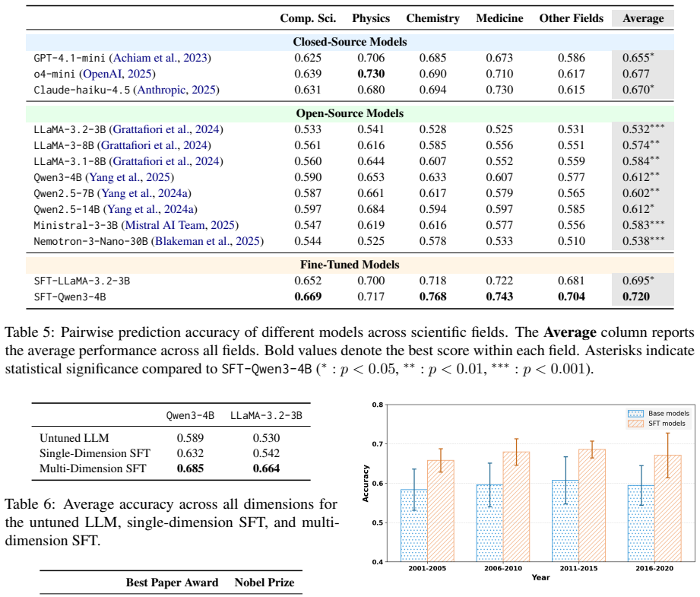
Task: Open Grattafiori citation in the LLaMA-3.2-3B row
Action: coord(166,129)
